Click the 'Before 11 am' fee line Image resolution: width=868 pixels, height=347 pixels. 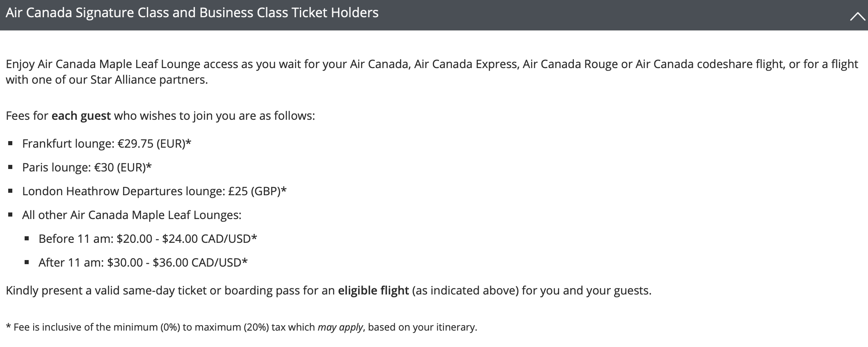coord(148,239)
